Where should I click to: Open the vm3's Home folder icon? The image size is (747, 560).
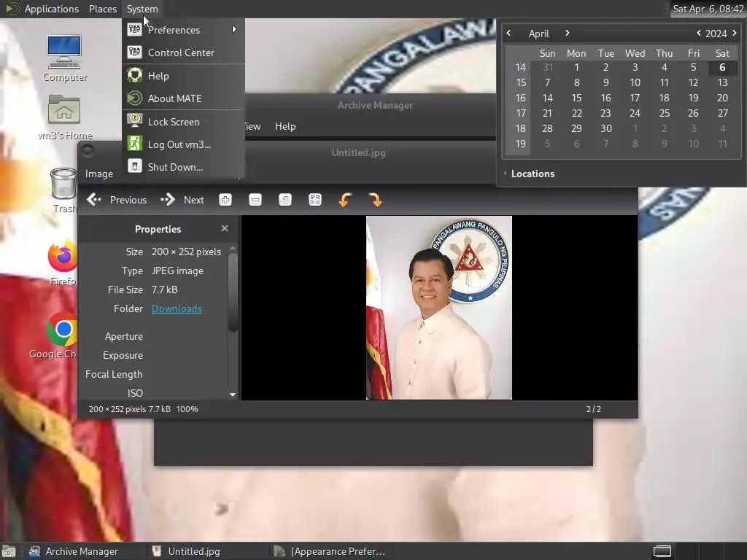tap(64, 117)
